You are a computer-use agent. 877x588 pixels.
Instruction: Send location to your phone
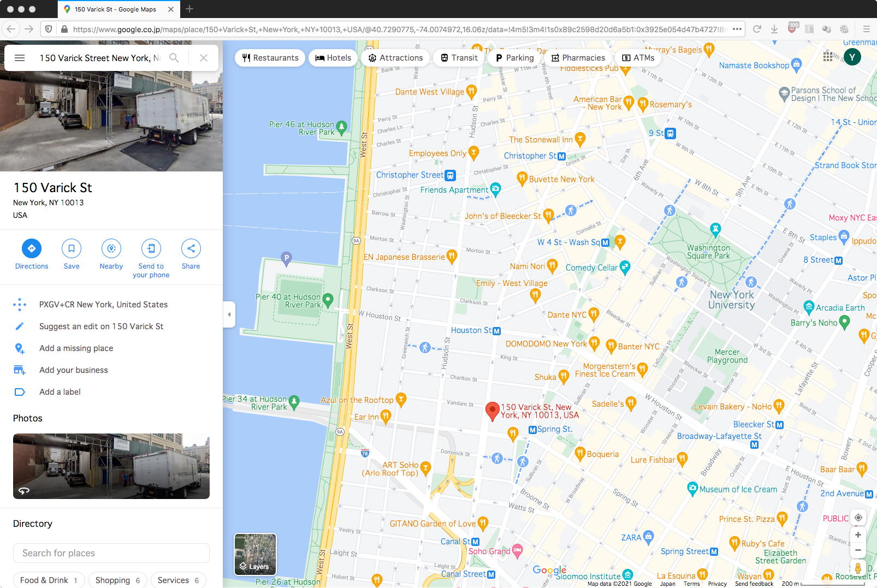151,259
